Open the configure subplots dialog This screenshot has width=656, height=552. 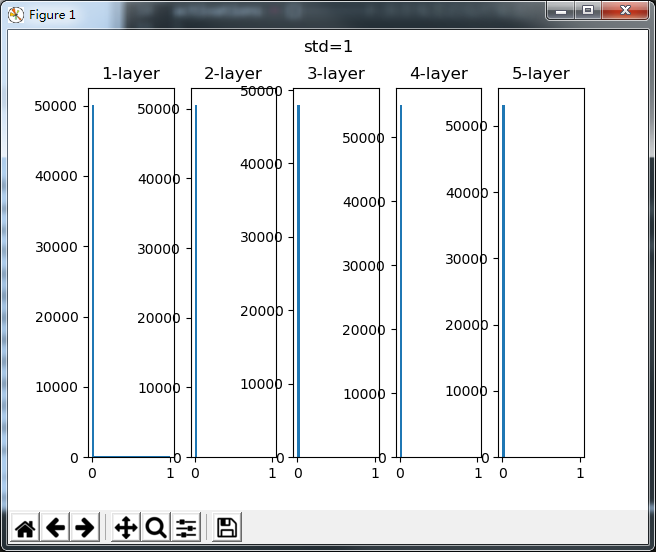pyautogui.click(x=186, y=527)
